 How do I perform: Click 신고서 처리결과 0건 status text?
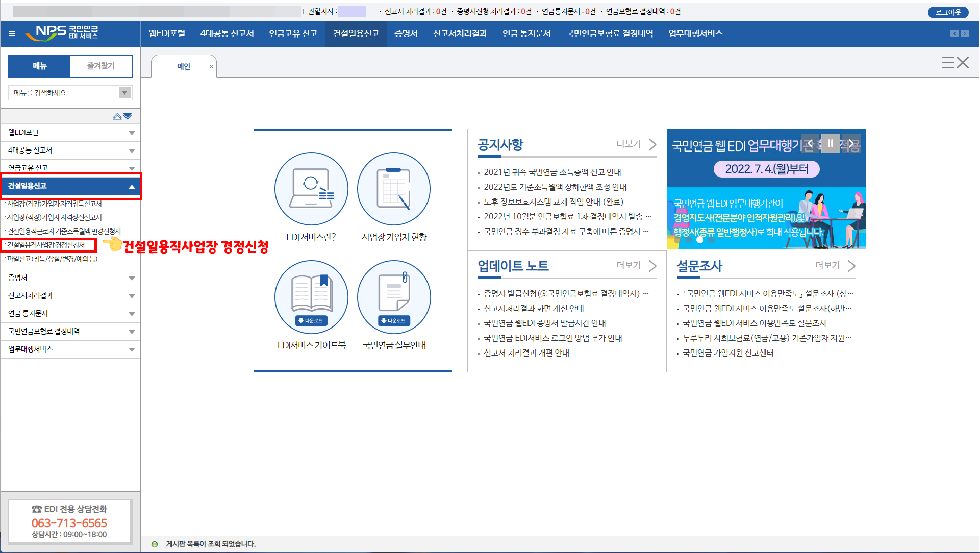point(415,12)
